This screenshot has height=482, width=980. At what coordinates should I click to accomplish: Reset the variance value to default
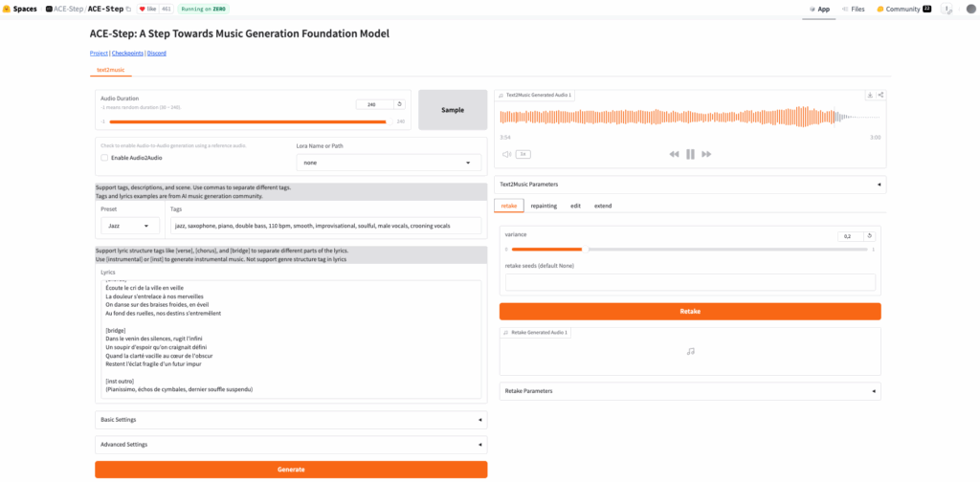tap(869, 236)
